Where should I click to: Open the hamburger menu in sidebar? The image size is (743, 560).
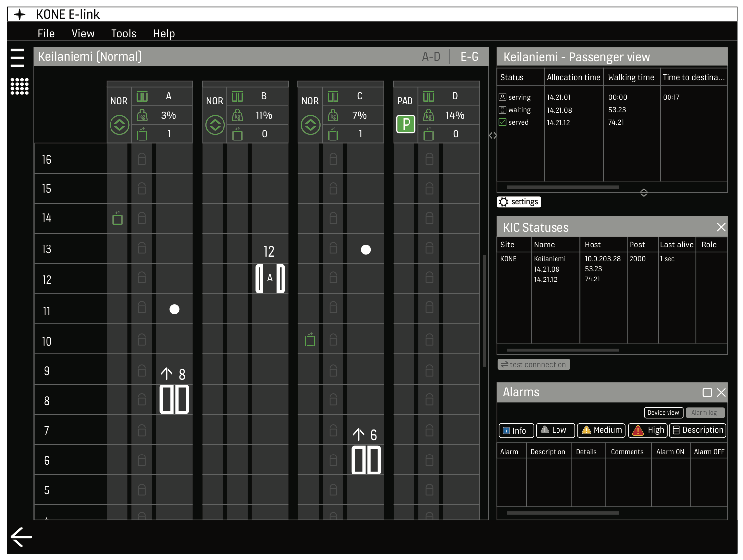tap(17, 58)
